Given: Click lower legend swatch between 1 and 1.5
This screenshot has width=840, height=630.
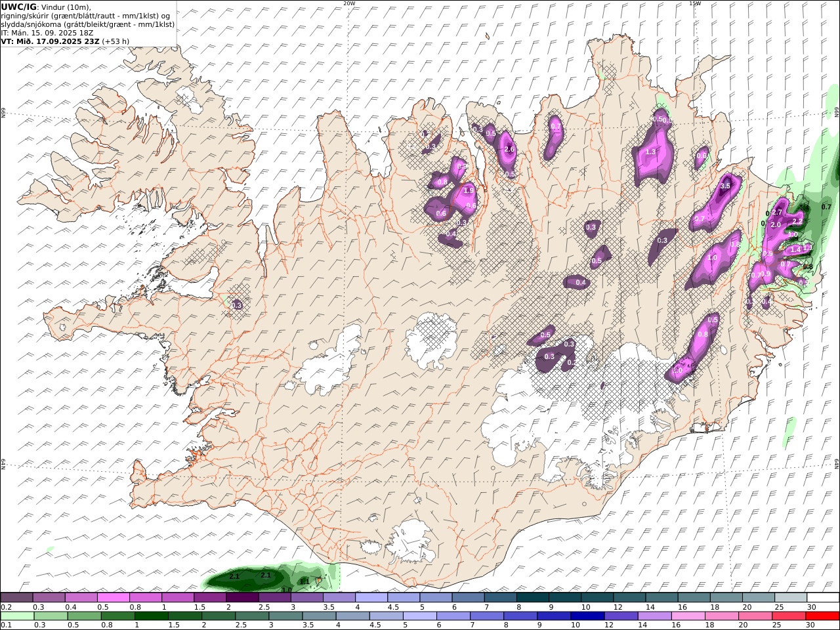Looking at the screenshot, I should point(152,616).
